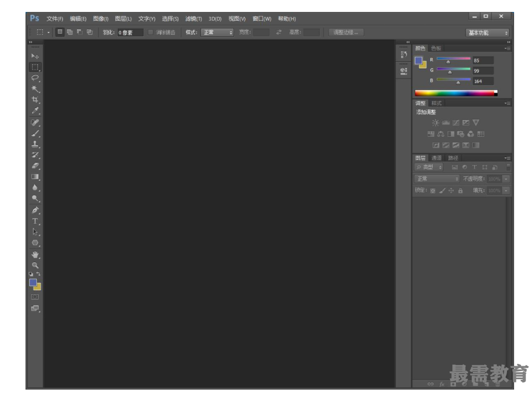Select the Clone Stamp tool
This screenshot has width=532, height=395.
point(35,144)
